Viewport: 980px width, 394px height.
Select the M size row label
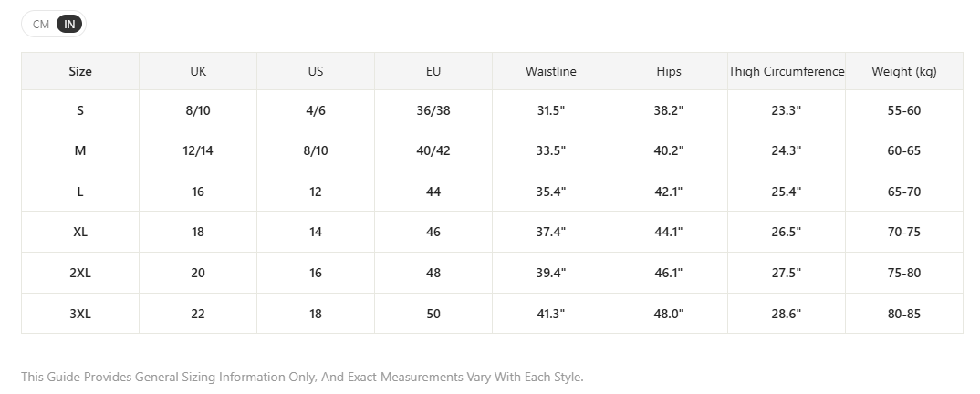tap(80, 150)
